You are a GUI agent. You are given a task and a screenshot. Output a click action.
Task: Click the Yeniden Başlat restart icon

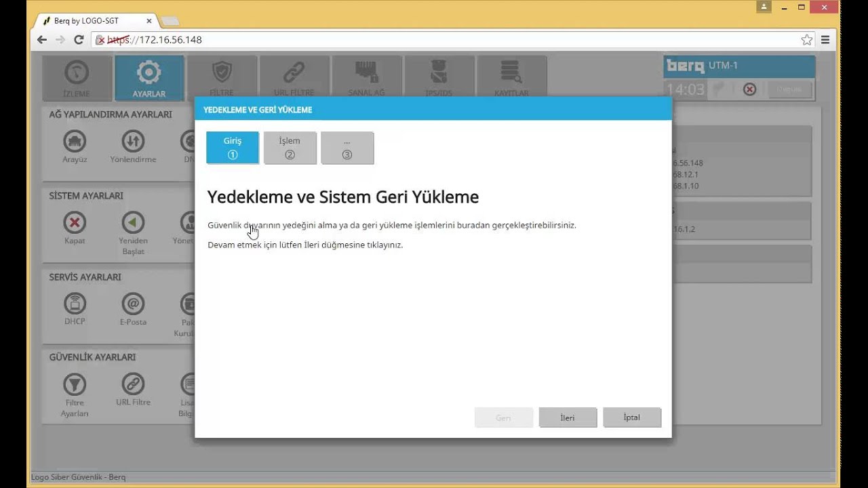click(x=133, y=222)
